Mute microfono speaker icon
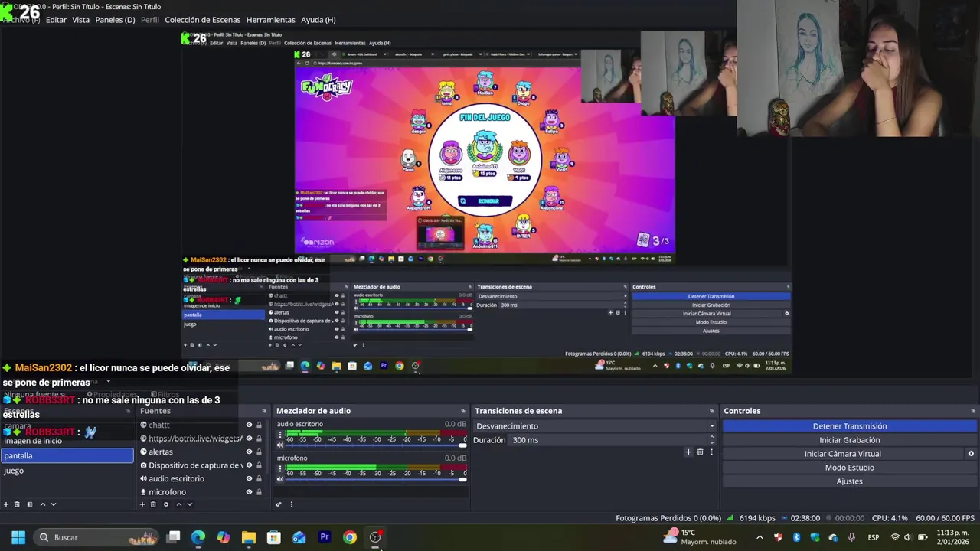 click(x=280, y=479)
